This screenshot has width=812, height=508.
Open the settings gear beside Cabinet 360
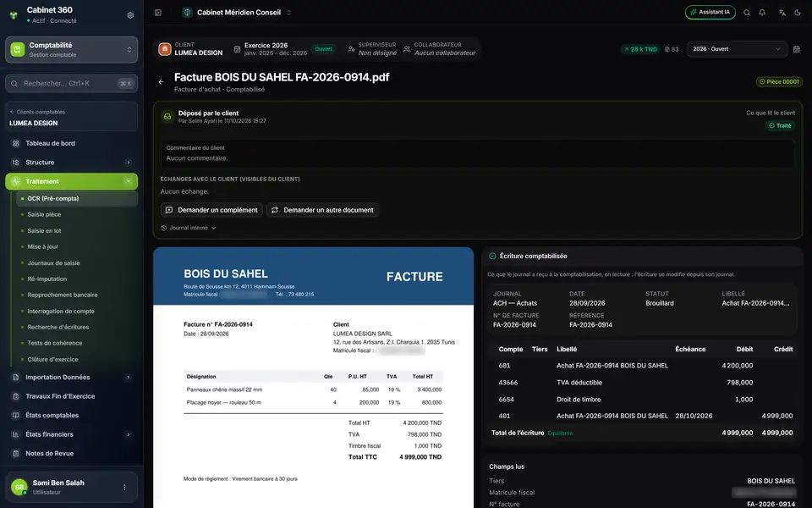130,15
